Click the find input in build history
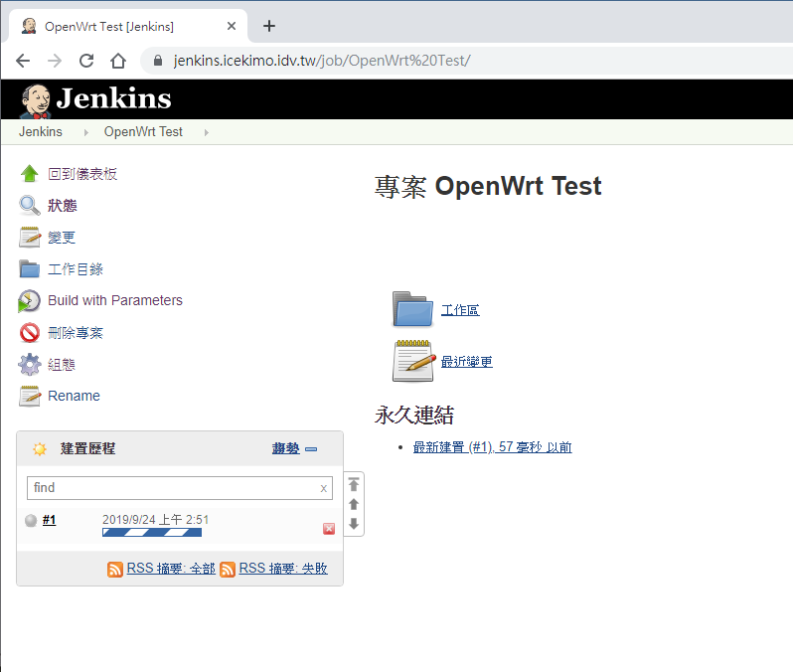The height and width of the screenshot is (672, 793). click(180, 488)
